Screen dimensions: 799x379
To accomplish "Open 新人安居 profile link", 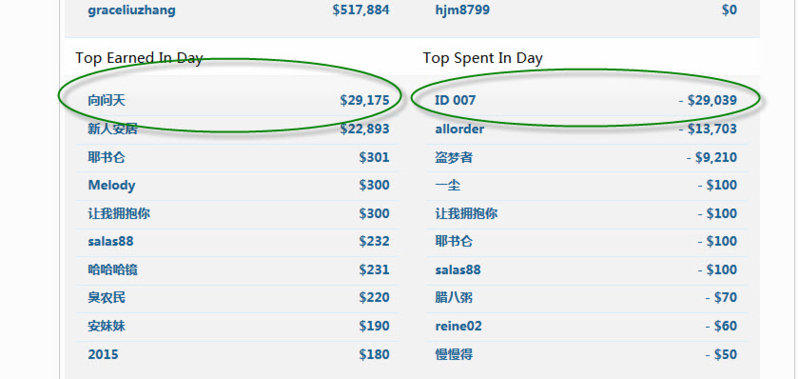I will [112, 129].
